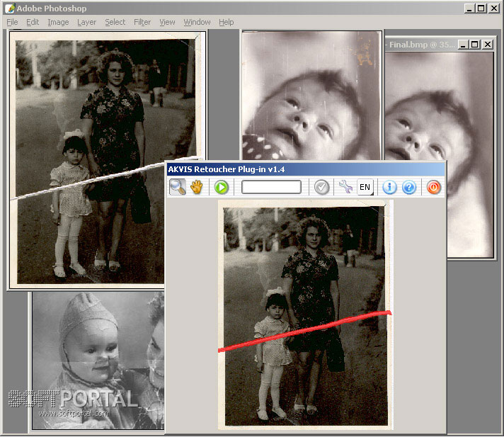Open the View menu

click(167, 22)
